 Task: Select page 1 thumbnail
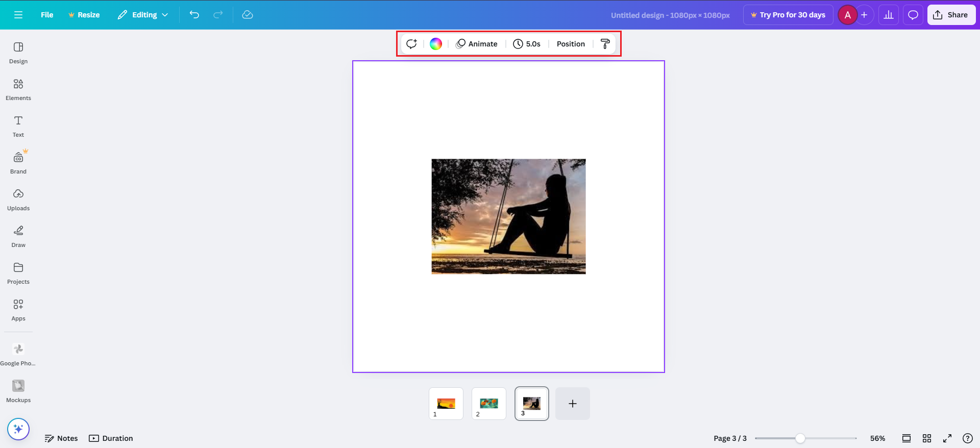point(446,404)
